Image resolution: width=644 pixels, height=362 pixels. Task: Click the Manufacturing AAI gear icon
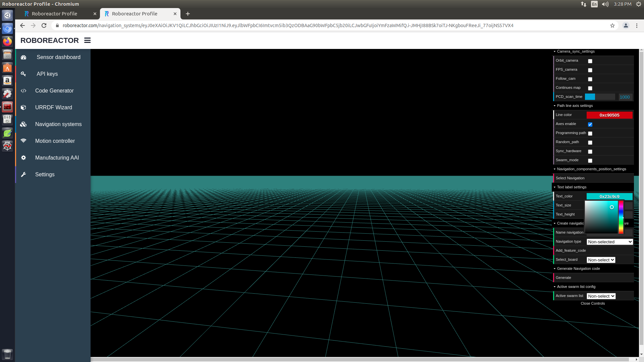[23, 158]
